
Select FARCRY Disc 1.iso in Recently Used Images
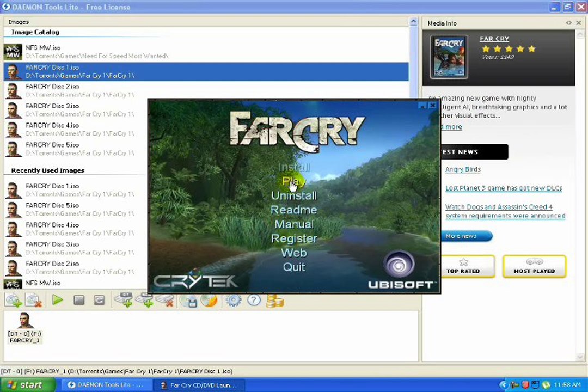coord(75,190)
